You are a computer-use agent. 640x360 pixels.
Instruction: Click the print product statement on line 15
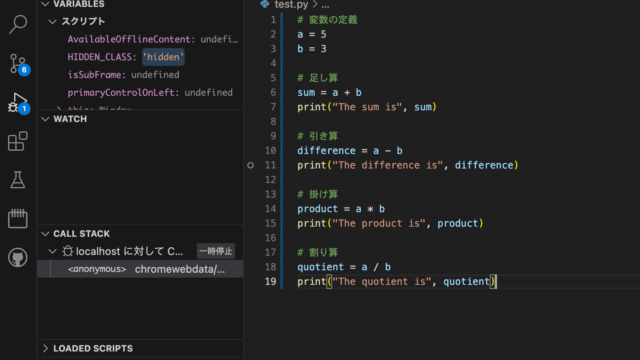(390, 224)
